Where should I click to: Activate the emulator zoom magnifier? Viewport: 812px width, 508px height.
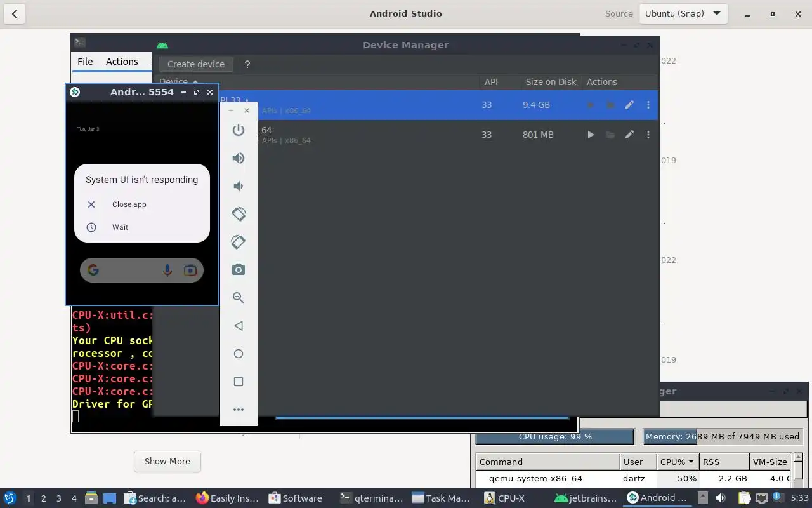tap(239, 298)
